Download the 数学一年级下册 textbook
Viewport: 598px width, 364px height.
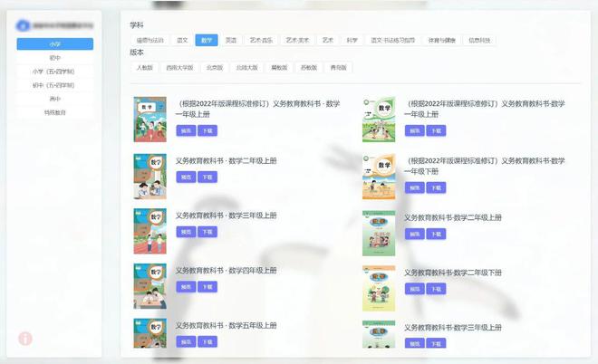[437, 187]
